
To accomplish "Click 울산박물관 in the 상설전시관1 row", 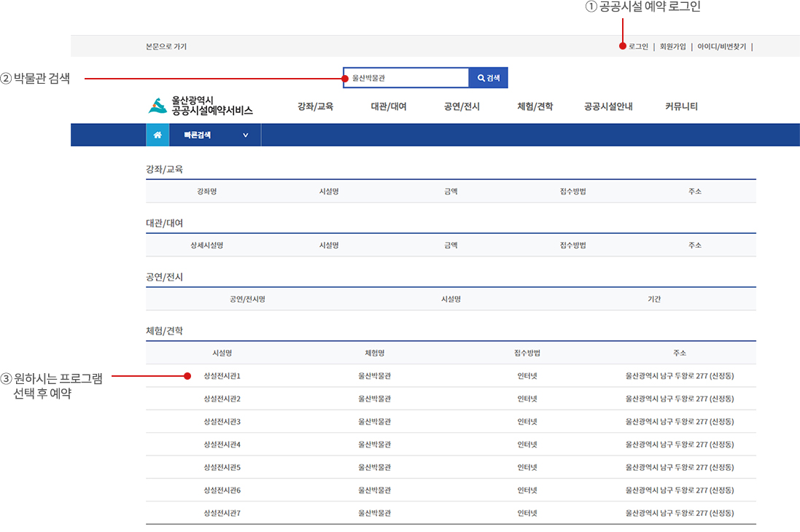I will [x=375, y=376].
